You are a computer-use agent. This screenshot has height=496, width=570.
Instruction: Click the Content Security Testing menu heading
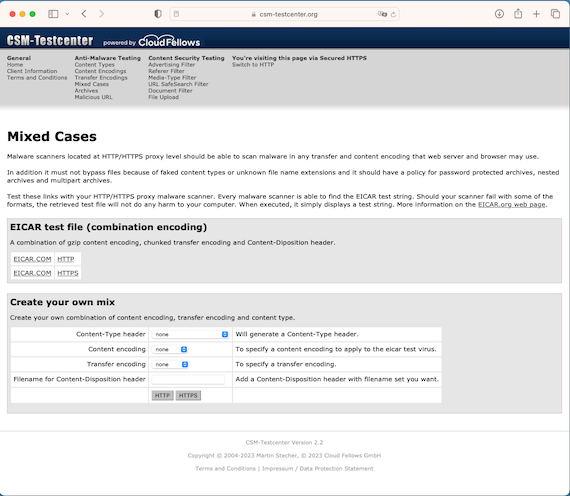186,58
